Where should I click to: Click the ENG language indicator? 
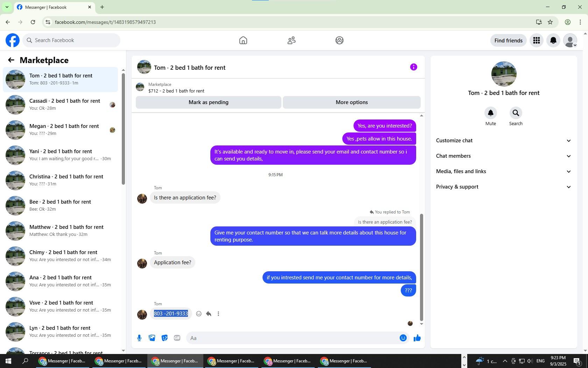tap(540, 361)
